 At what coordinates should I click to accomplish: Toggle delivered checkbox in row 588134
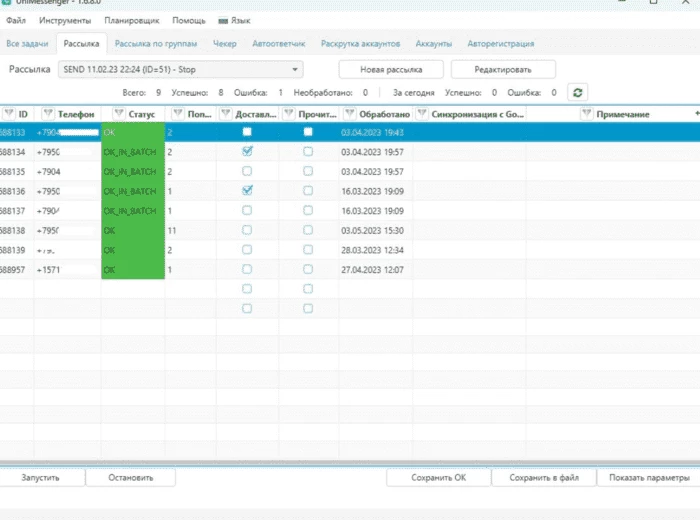247,151
